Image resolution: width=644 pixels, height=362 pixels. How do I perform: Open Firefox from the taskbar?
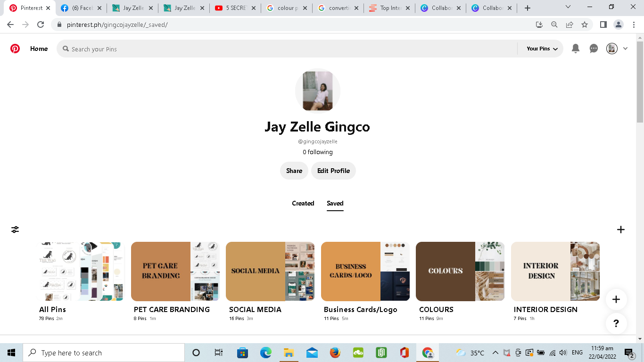(x=335, y=353)
